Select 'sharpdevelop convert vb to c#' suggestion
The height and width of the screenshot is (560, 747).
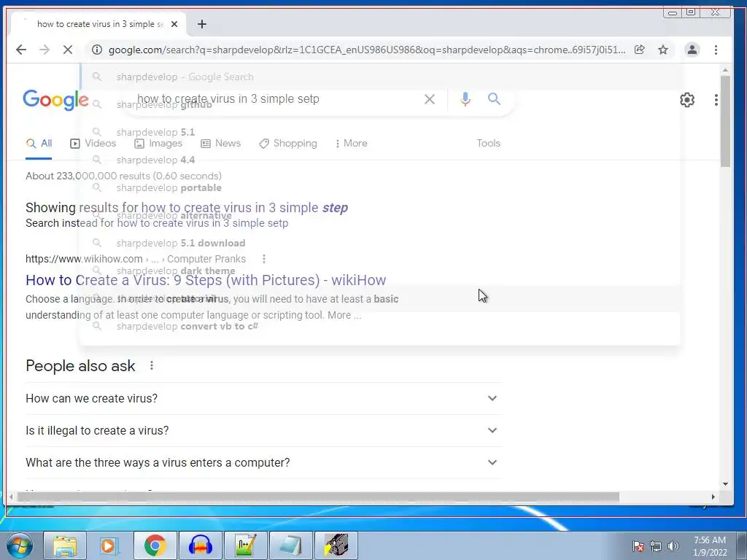click(x=379, y=326)
